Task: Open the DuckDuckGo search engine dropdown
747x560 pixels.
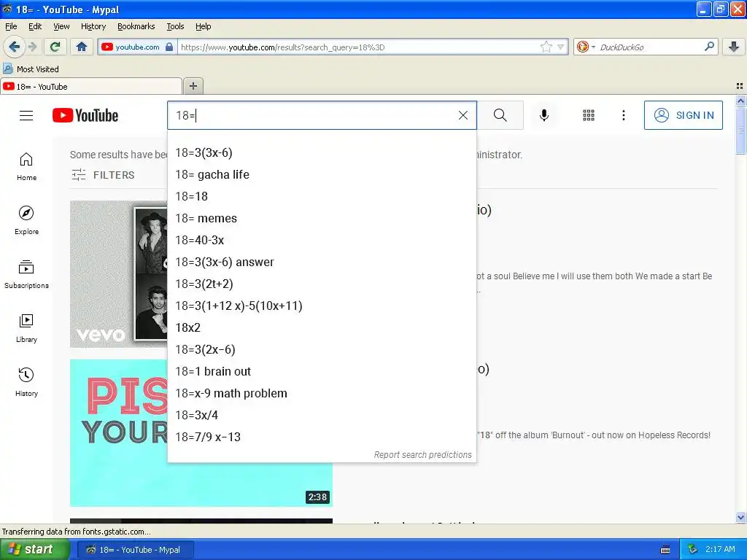Action: [x=586, y=47]
